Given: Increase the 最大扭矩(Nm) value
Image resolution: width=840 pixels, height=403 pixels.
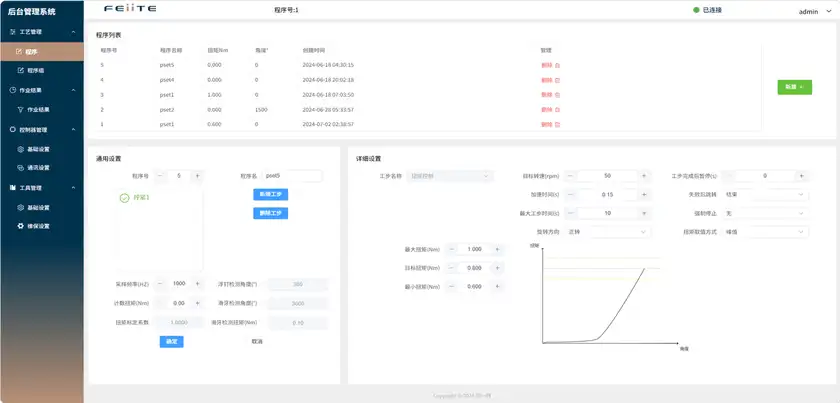Looking at the screenshot, I should 497,249.
